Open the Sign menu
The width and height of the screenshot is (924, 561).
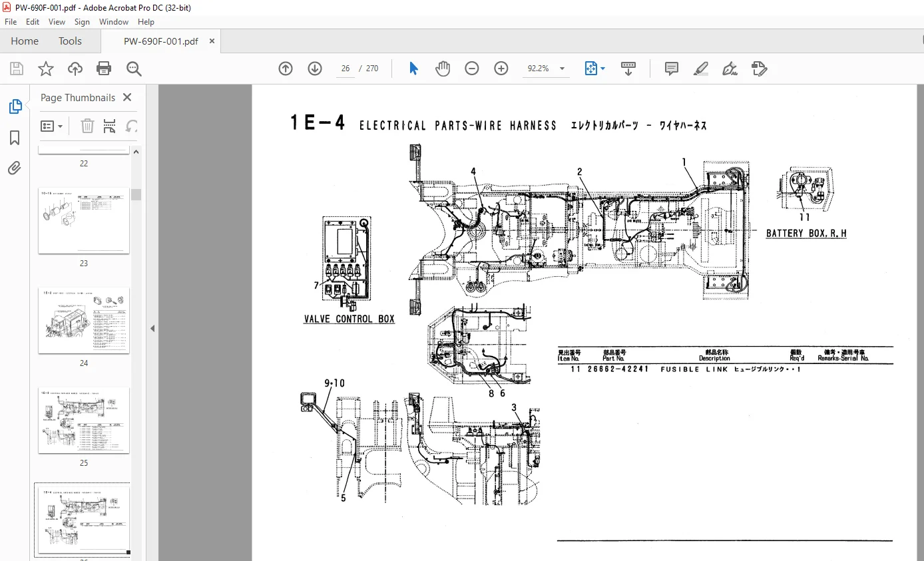coord(82,22)
